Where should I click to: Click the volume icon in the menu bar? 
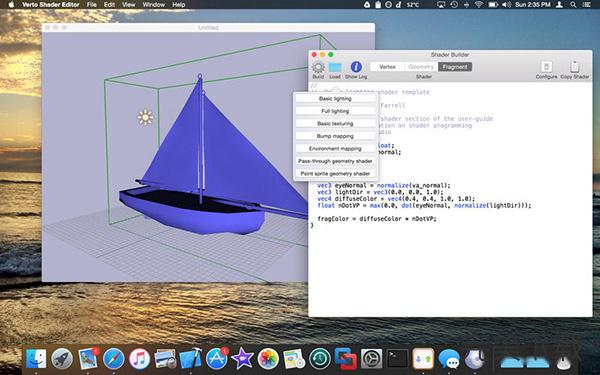pyautogui.click(x=506, y=5)
